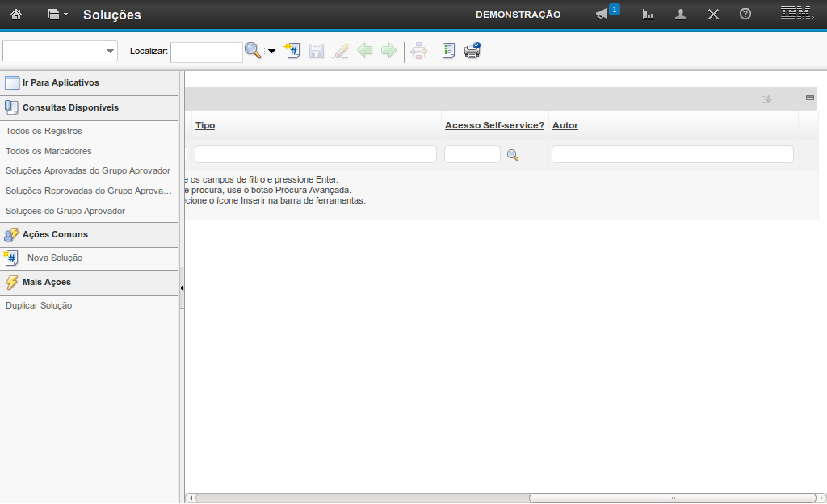Click the help question mark icon
Image resolution: width=827 pixels, height=504 pixels.
coord(745,15)
